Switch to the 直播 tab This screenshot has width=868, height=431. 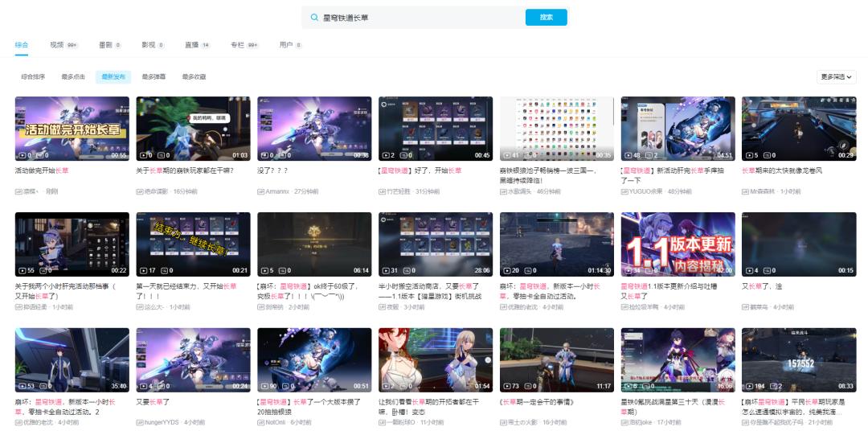click(198, 45)
